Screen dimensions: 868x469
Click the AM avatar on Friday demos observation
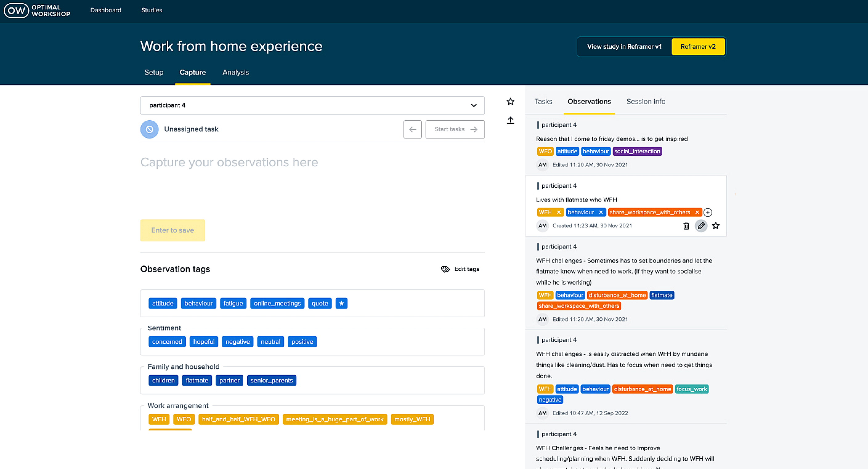pos(542,165)
